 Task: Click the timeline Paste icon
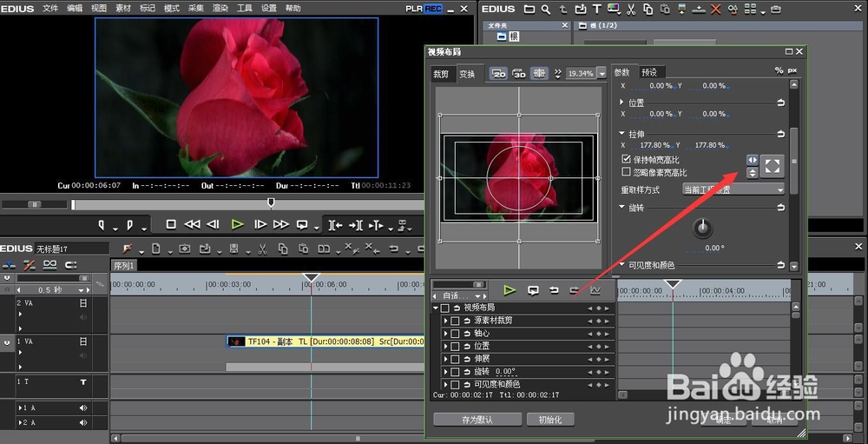tap(303, 249)
